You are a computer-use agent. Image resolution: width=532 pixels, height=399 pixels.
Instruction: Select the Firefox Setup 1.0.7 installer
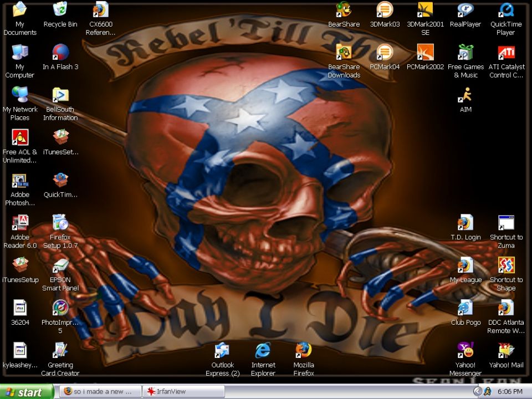click(x=60, y=223)
